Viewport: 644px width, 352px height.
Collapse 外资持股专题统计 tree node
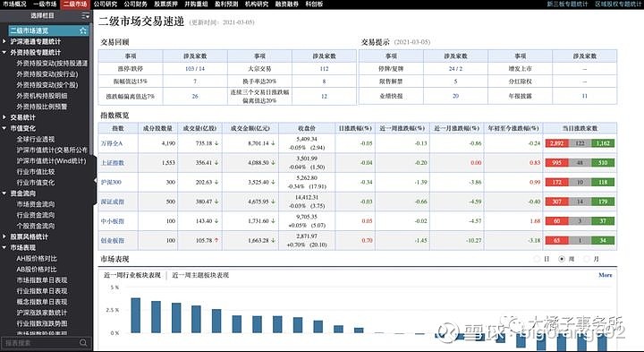point(4,52)
